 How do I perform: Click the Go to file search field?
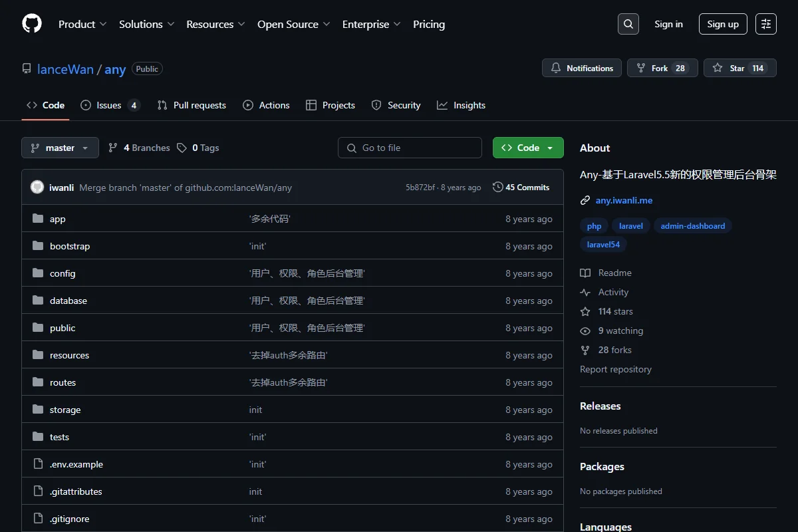click(x=410, y=148)
